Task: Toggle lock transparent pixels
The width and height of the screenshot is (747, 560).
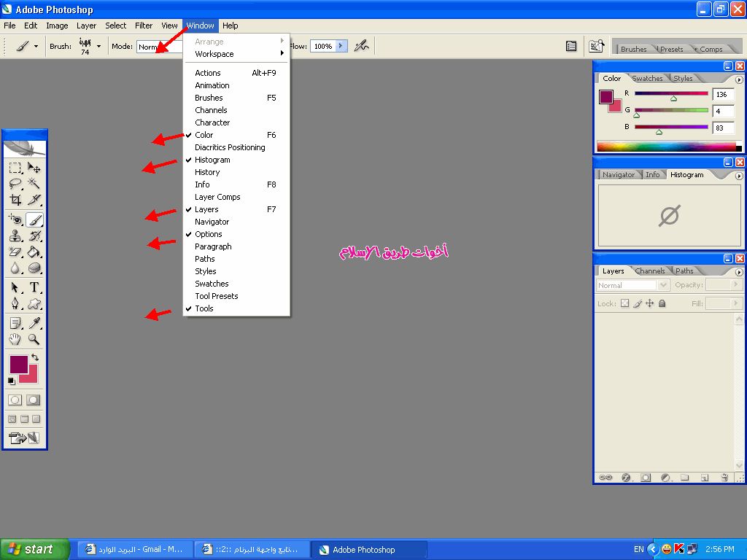Action: pyautogui.click(x=625, y=303)
